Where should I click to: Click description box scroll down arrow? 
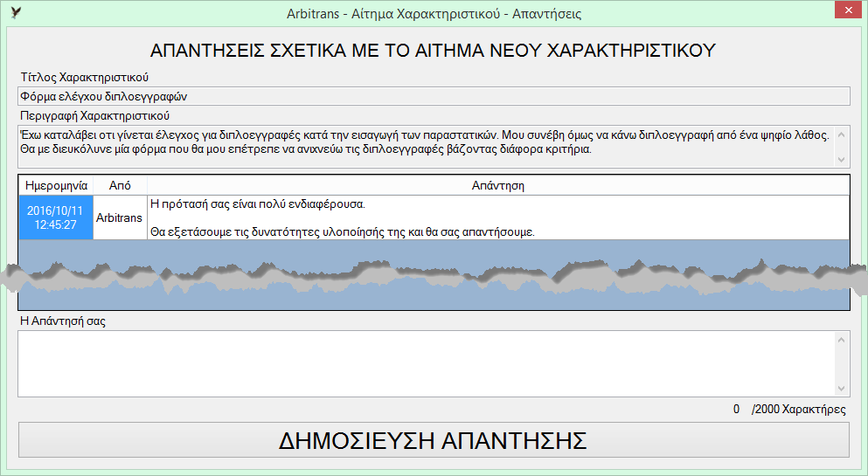842,160
